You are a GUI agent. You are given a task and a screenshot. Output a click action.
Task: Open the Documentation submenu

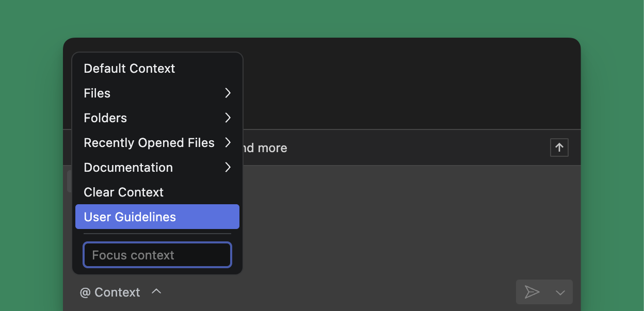(x=129, y=167)
